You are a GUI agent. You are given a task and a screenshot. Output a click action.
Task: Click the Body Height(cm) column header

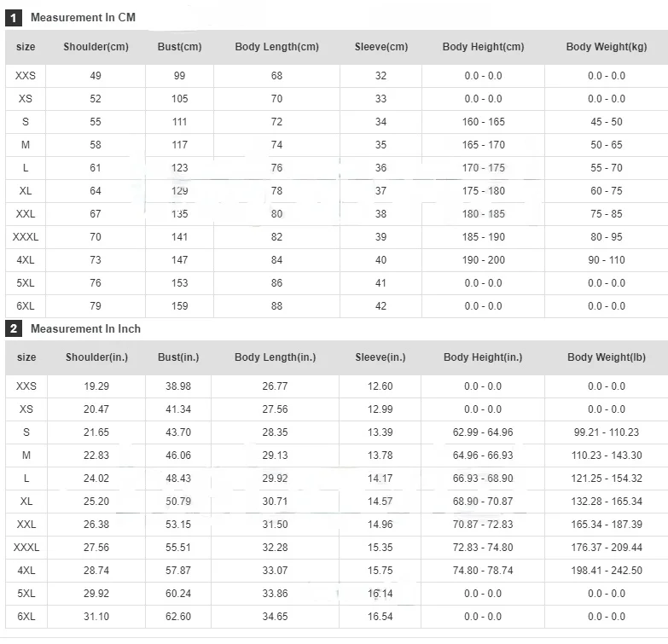(x=483, y=47)
